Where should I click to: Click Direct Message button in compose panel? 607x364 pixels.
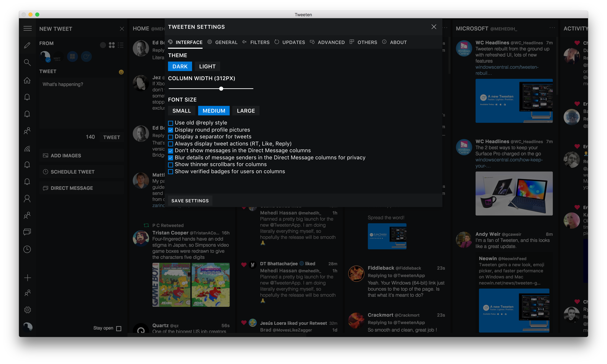coord(81,188)
